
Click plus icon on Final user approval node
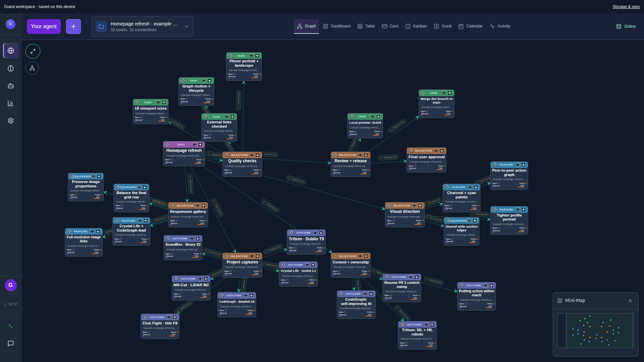click(x=442, y=151)
